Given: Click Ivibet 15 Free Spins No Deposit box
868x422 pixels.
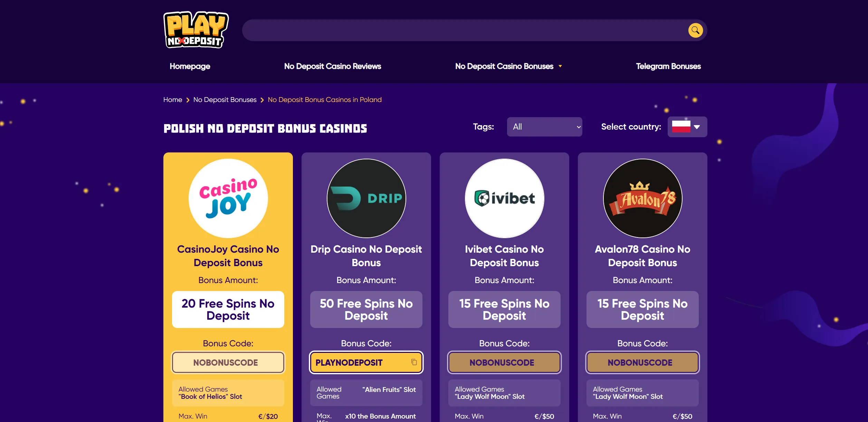Looking at the screenshot, I should (x=504, y=309).
